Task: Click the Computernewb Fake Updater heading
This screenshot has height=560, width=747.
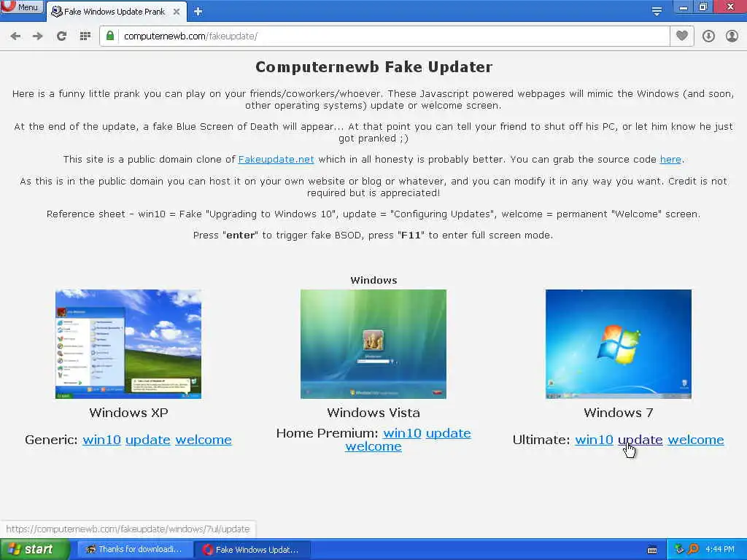Action: pyautogui.click(x=373, y=67)
